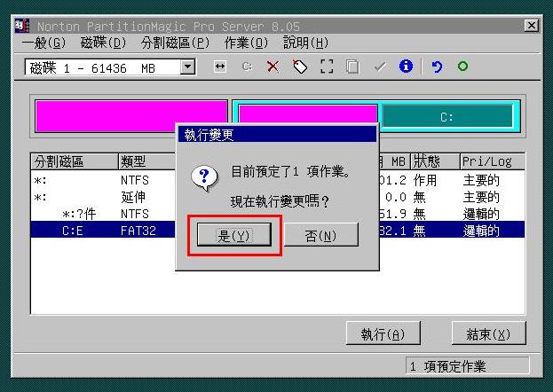Click the 是(Y) button in dialog
Image resolution: width=553 pixels, height=392 pixels.
click(x=234, y=235)
